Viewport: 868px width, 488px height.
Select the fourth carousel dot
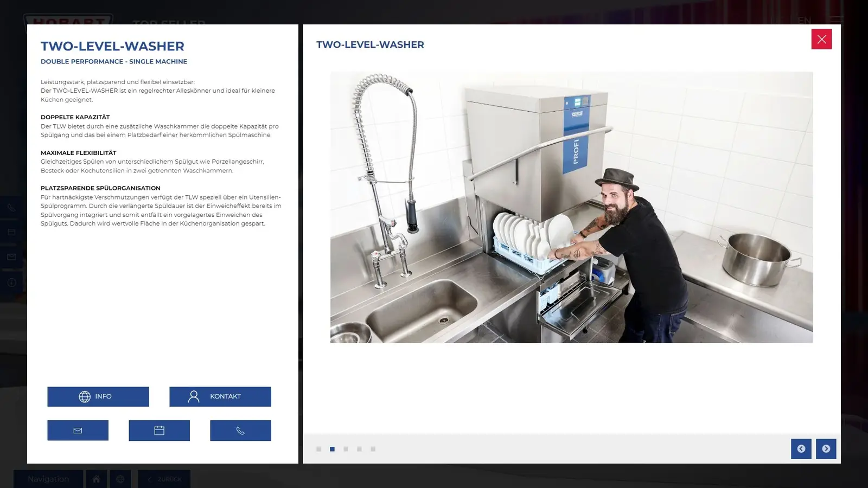pyautogui.click(x=359, y=449)
